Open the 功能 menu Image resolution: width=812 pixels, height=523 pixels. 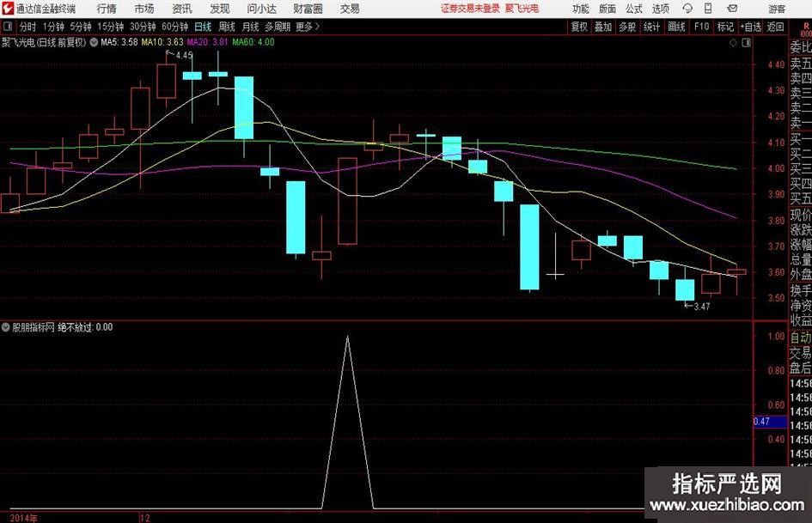click(581, 9)
